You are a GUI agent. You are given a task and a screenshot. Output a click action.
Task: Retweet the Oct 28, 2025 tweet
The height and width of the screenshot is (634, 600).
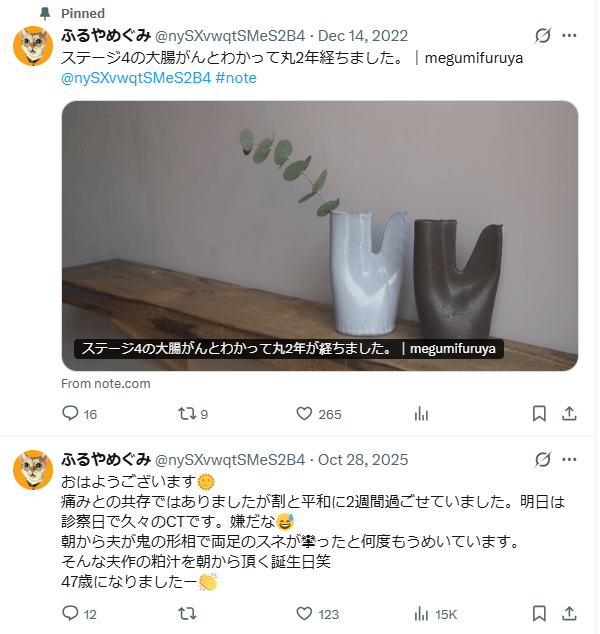click(x=187, y=614)
